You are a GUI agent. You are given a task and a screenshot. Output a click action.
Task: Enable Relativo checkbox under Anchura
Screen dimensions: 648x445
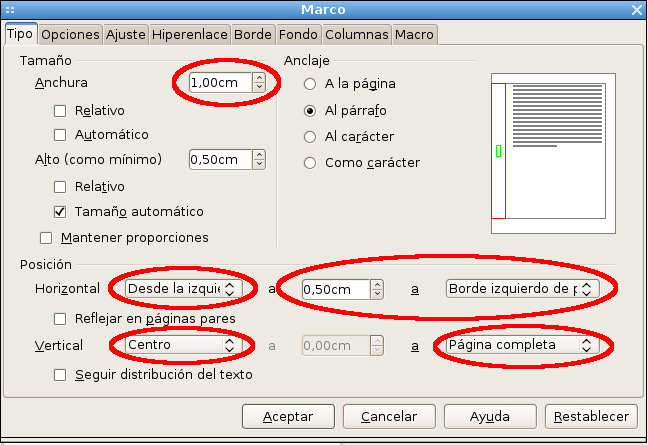tap(60, 110)
